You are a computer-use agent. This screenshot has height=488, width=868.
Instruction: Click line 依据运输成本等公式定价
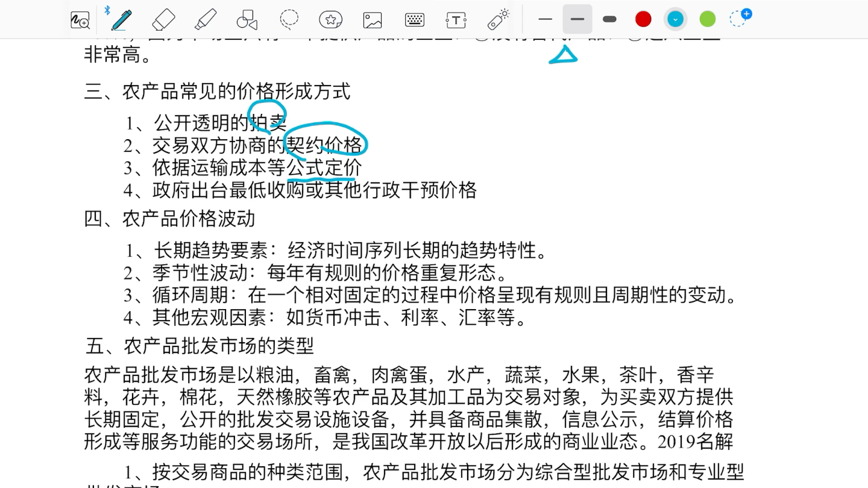tap(257, 167)
